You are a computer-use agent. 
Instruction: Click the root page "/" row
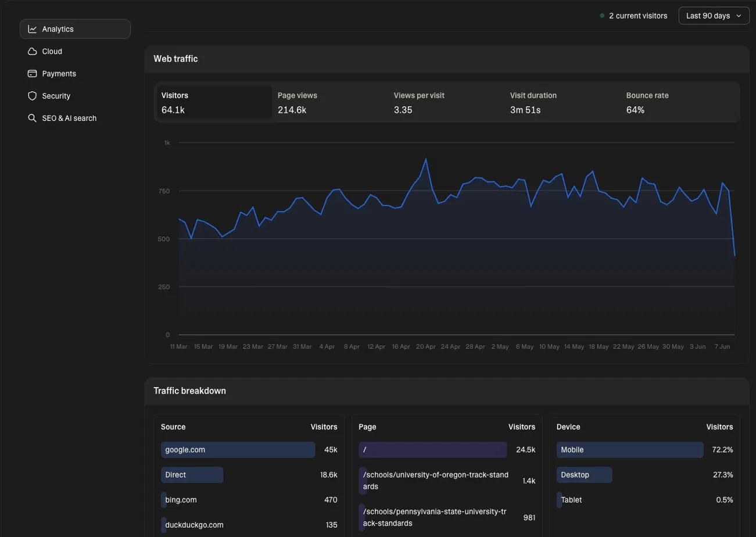pyautogui.click(x=447, y=450)
